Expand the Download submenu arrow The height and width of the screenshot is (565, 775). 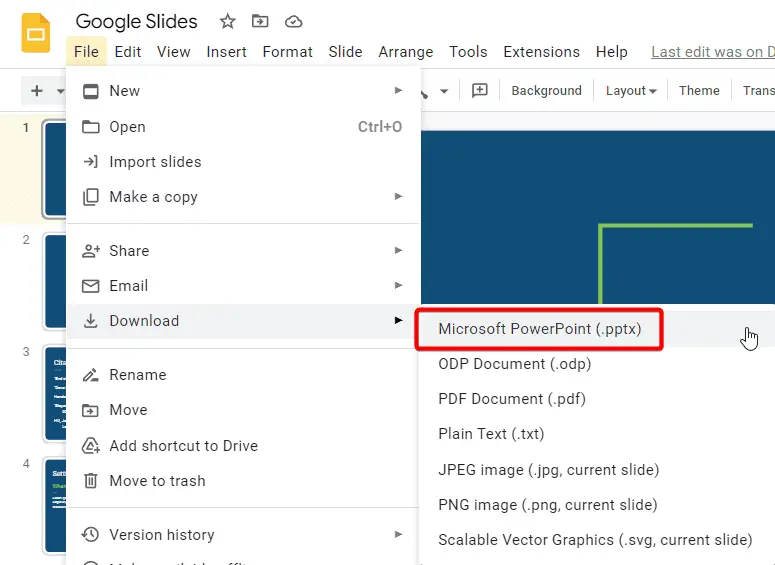(x=398, y=320)
